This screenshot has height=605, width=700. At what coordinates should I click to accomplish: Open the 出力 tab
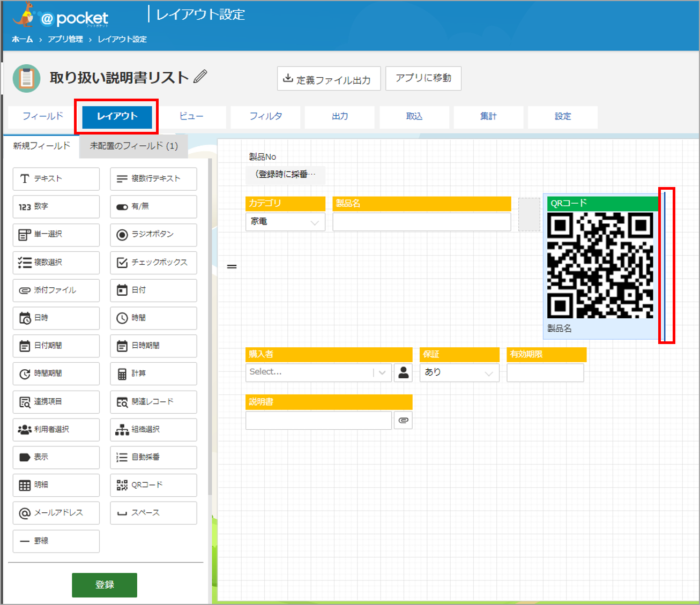pos(340,117)
